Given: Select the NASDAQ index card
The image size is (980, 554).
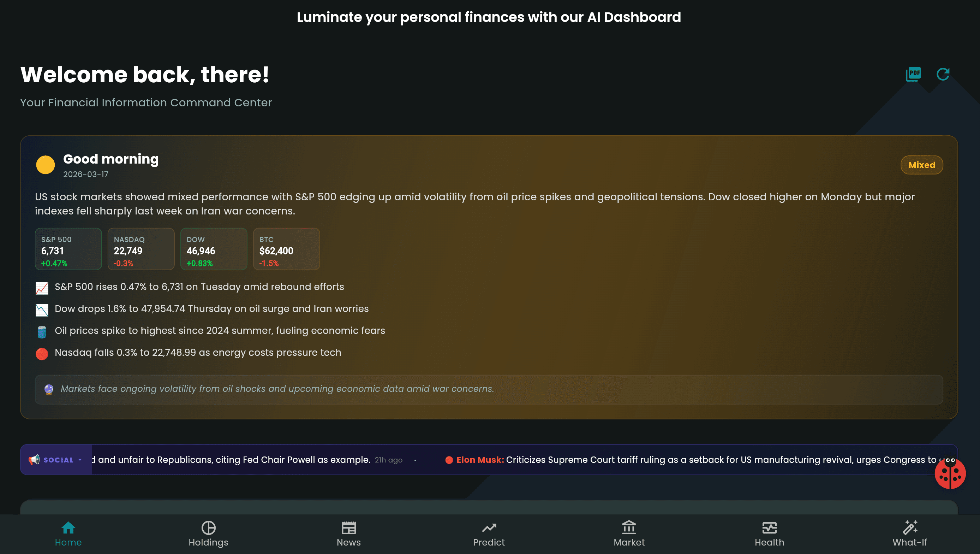Looking at the screenshot, I should 141,249.
